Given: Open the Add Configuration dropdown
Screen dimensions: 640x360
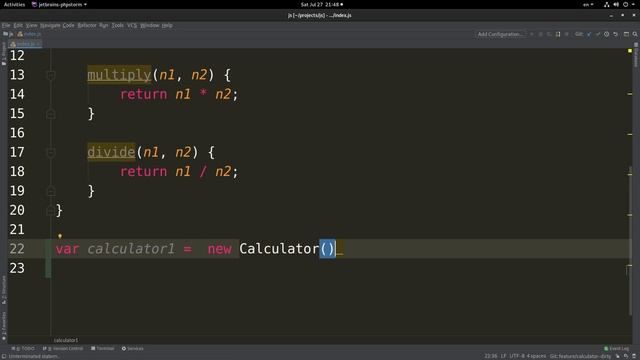Looking at the screenshot, I should [x=501, y=34].
